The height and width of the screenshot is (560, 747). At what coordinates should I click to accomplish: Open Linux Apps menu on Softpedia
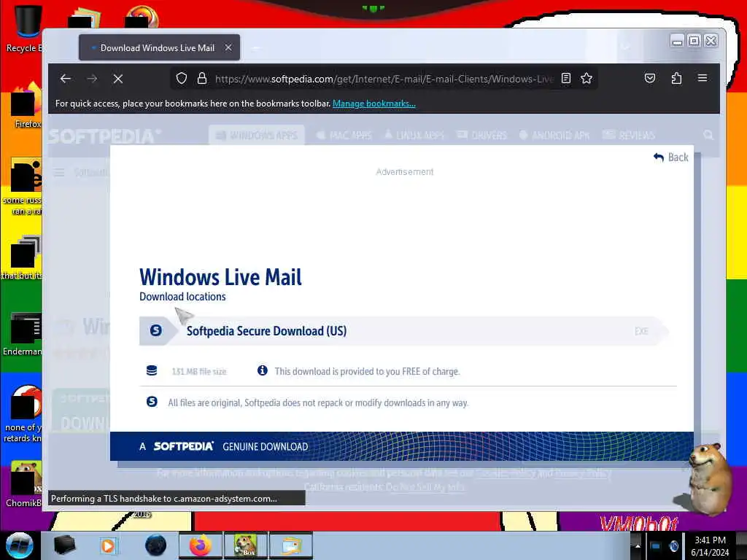coord(414,136)
